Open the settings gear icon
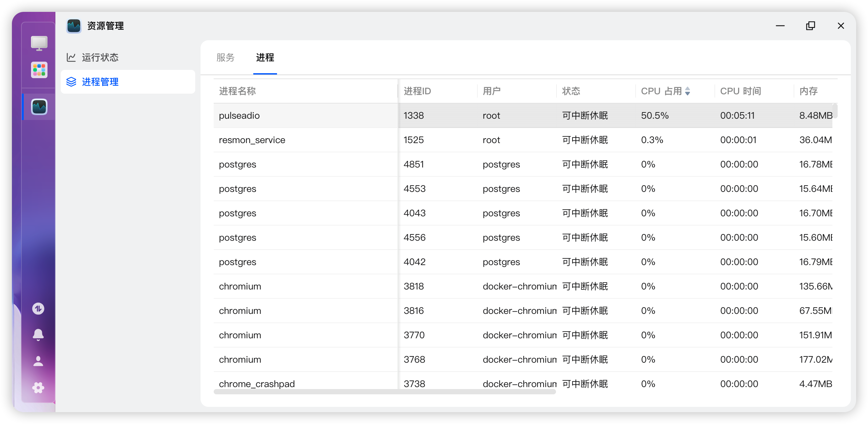Screen dimensions: 868x424 point(38,388)
